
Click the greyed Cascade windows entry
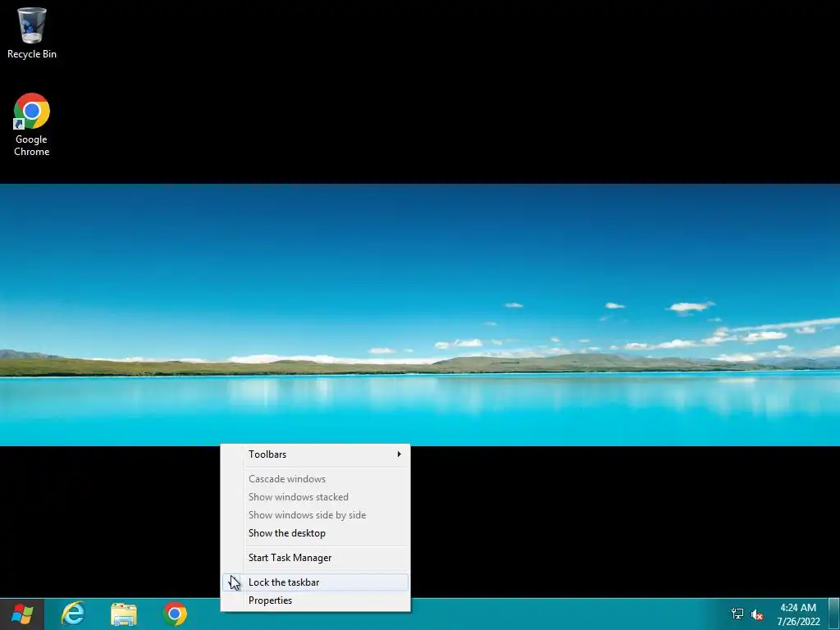[x=315, y=479]
